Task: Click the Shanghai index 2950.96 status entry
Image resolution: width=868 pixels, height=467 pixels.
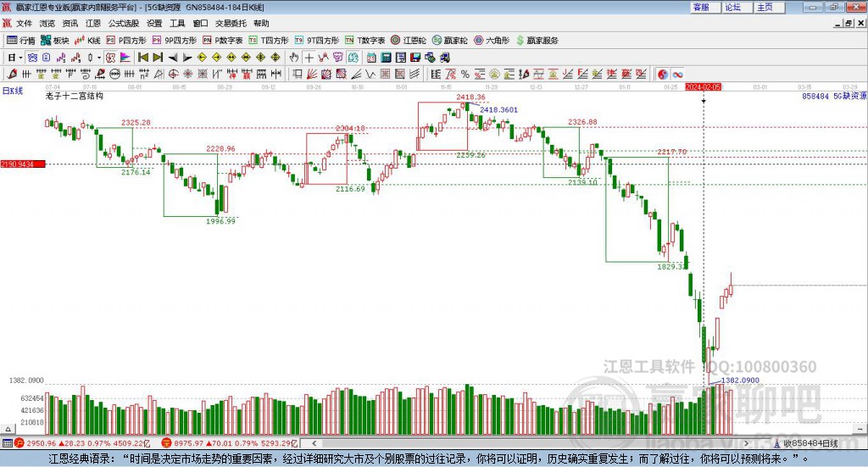Action: [83, 443]
